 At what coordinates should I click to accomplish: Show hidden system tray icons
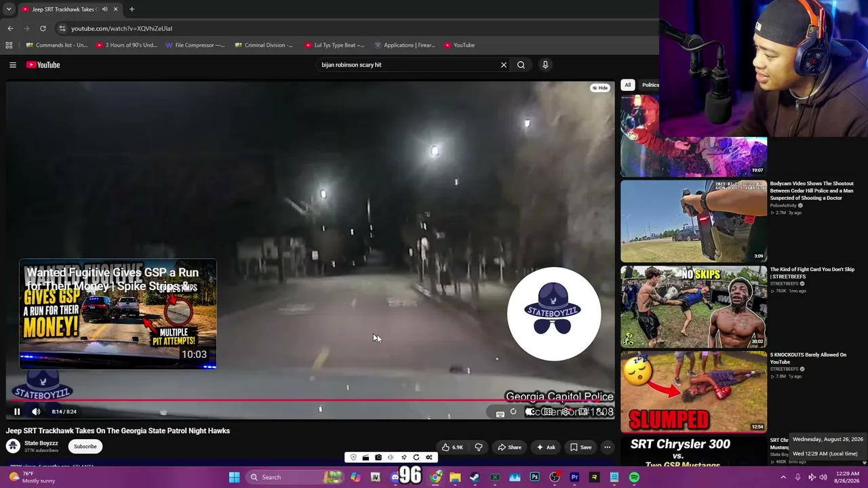783,477
